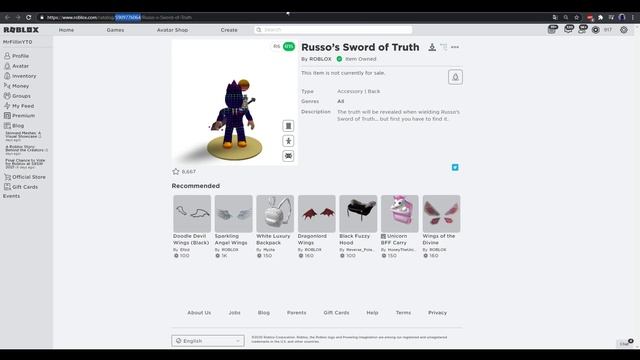
Task: Click the notify bell button
Action: click(455, 77)
